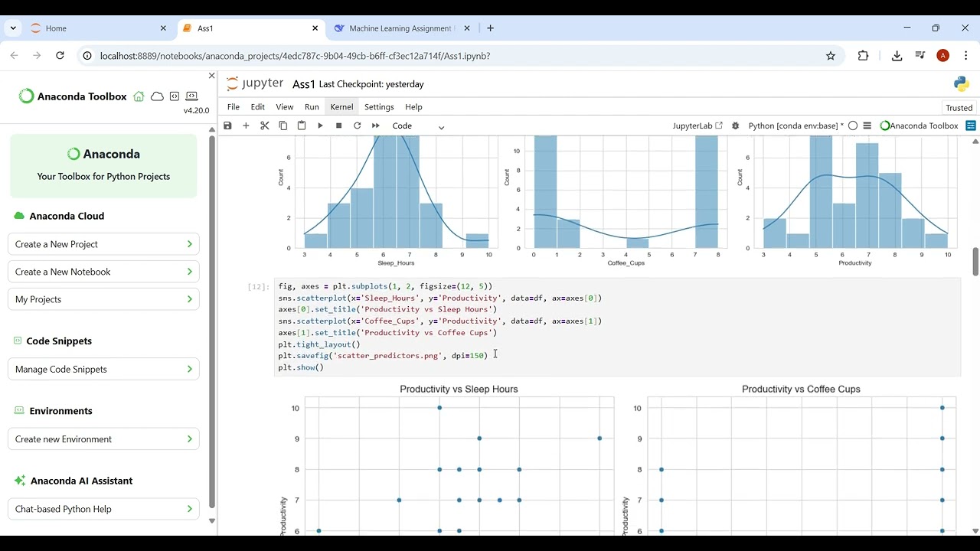Click the browser address bar URL
Screen dimensions: 980x551
295,56
